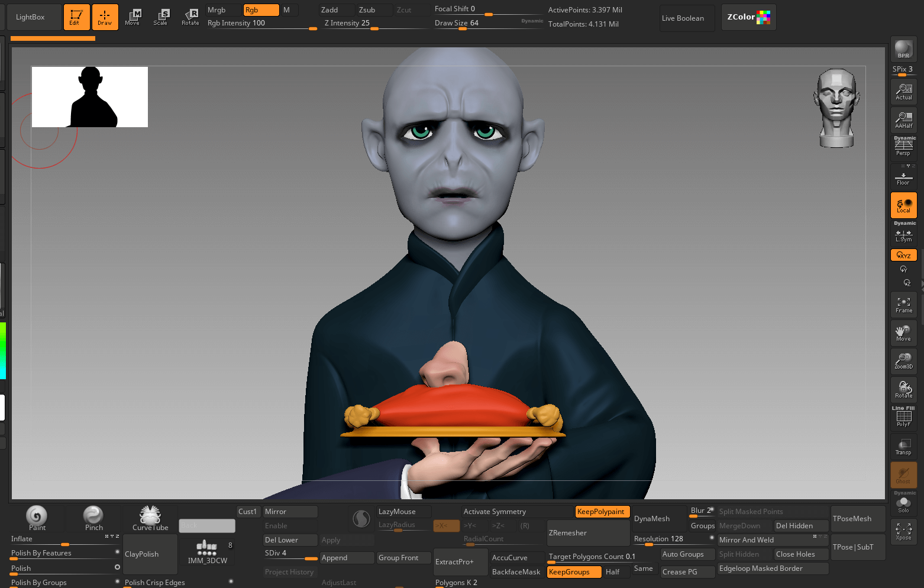Select the Move transform tool icon
This screenshot has width=924, height=588.
pyautogui.click(x=133, y=17)
